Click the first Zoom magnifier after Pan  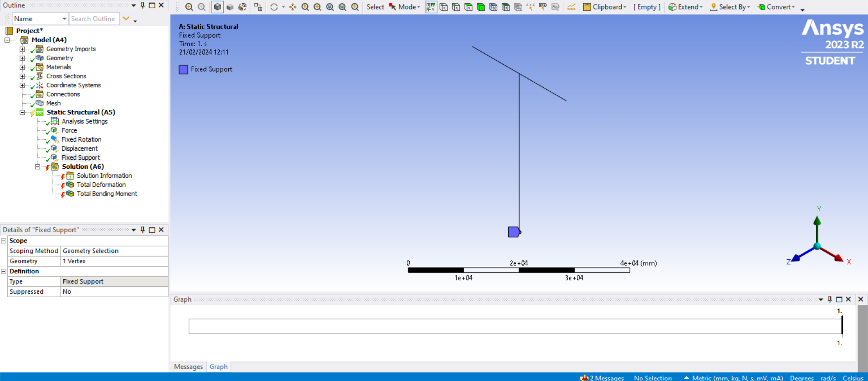tap(305, 7)
